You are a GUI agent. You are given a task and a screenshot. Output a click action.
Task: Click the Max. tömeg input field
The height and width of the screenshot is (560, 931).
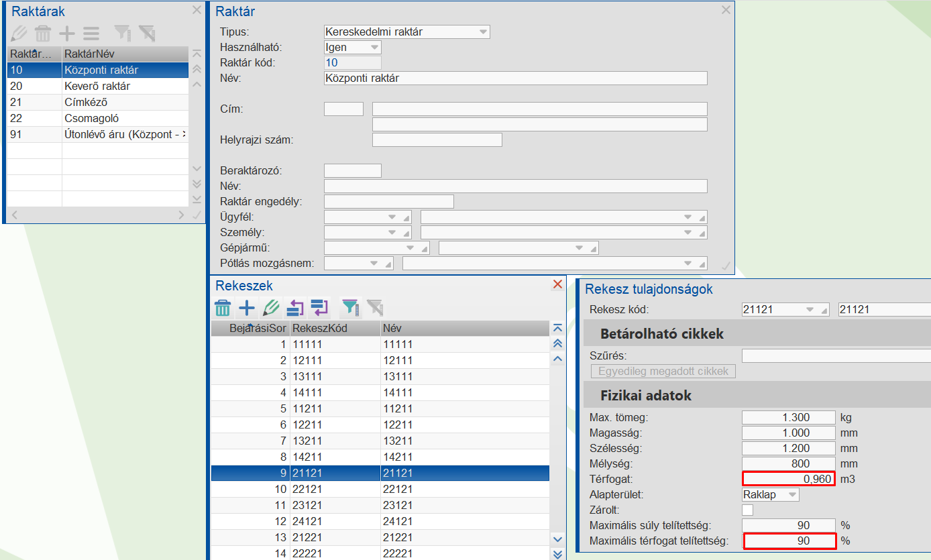[x=788, y=417]
